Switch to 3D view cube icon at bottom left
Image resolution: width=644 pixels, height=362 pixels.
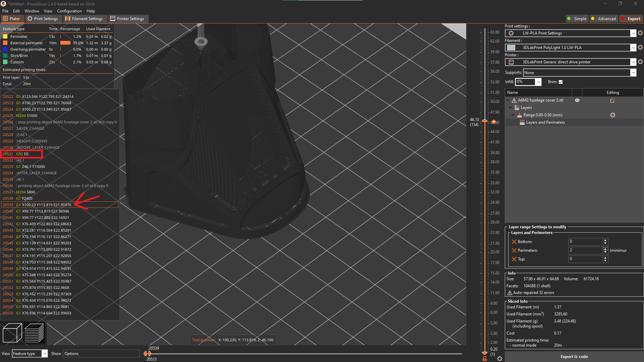coord(12,333)
